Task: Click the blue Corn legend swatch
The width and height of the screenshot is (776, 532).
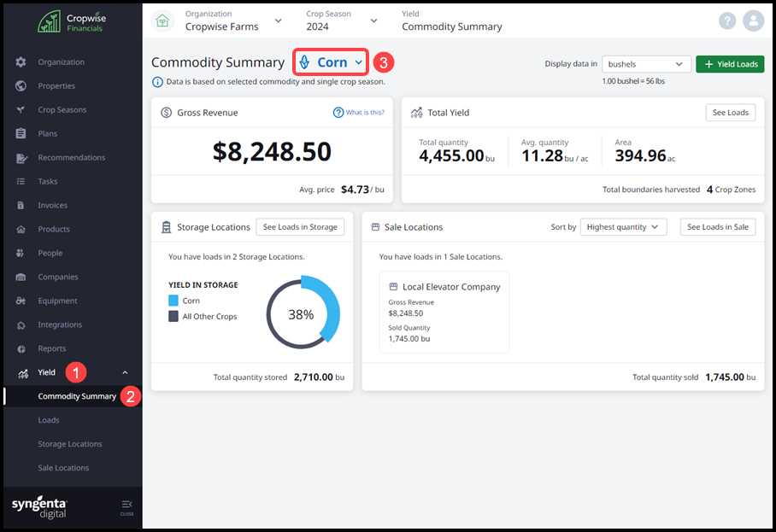Action: pyautogui.click(x=173, y=301)
